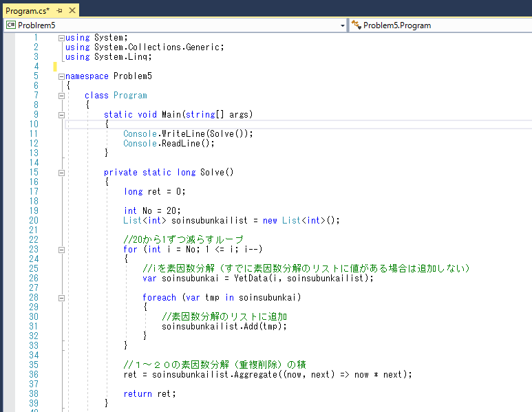Click 'soinsubunkailist.Add(tmp);' statement
Viewport: 532px width, 412px height.
coord(224,326)
